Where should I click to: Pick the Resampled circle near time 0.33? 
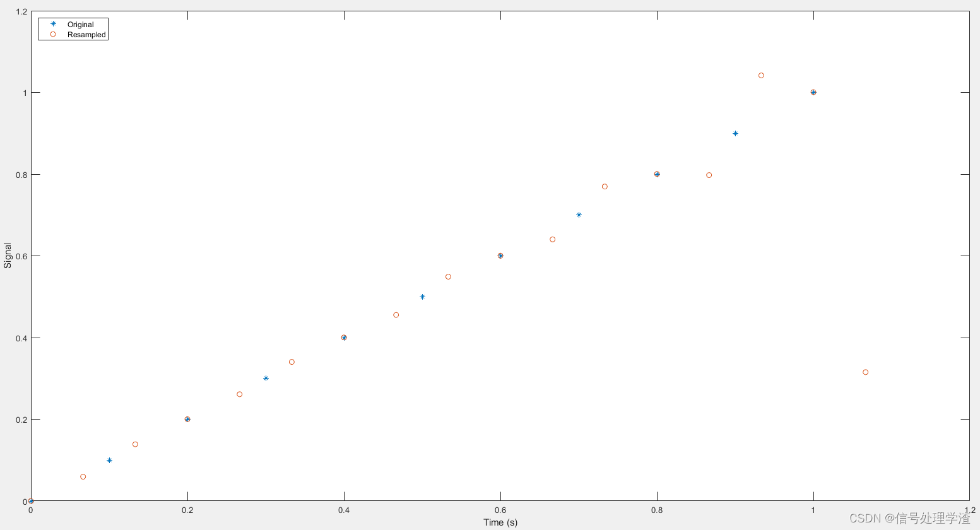292,362
